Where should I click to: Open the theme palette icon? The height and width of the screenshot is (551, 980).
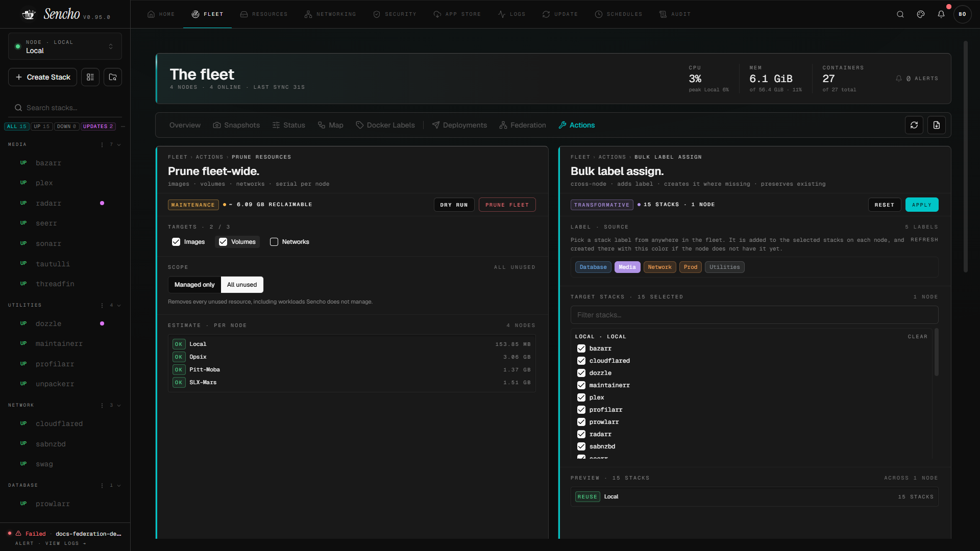coord(921,14)
